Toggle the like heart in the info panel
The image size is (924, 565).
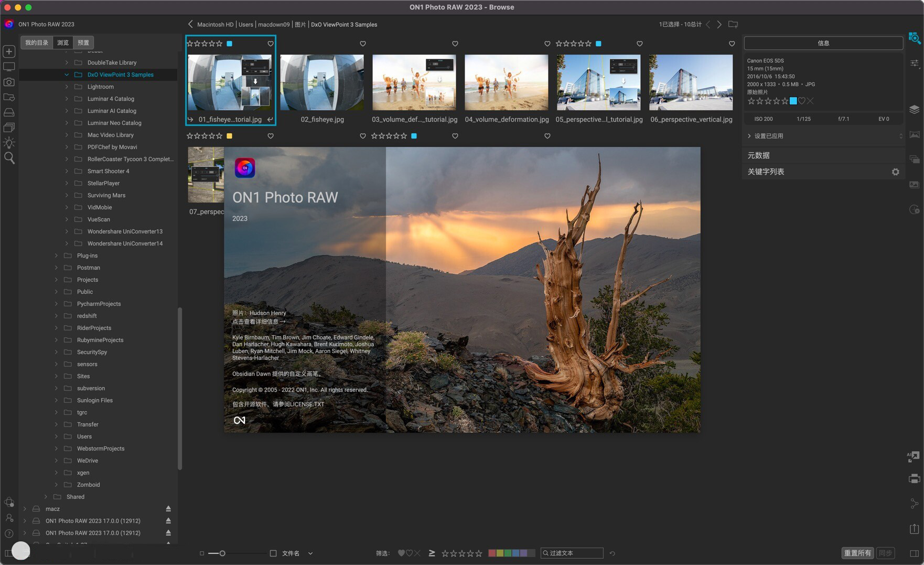tap(802, 101)
